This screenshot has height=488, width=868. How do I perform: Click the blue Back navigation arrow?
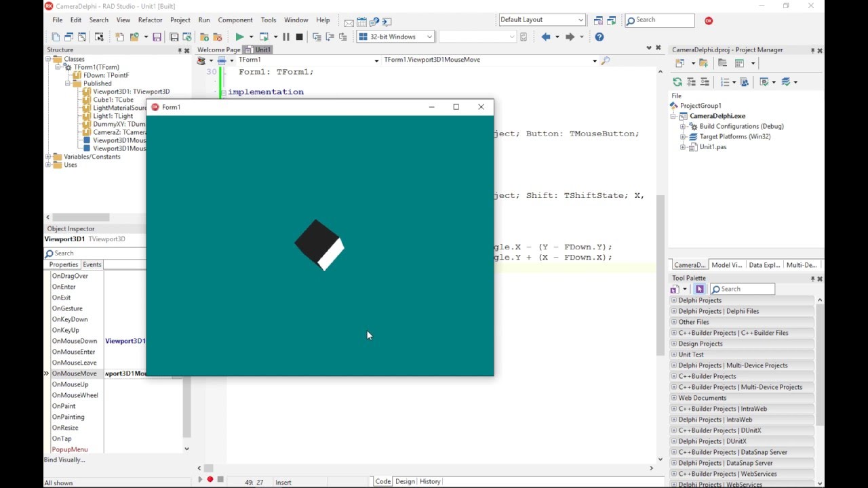coord(546,37)
